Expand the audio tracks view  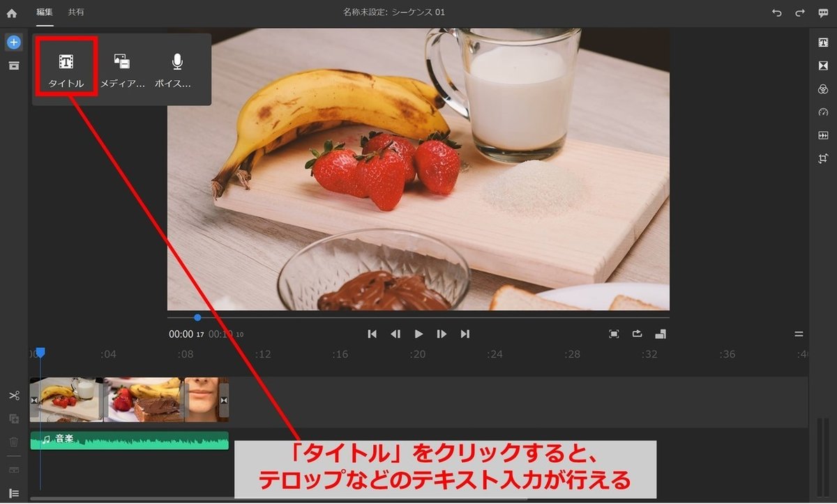point(14,470)
